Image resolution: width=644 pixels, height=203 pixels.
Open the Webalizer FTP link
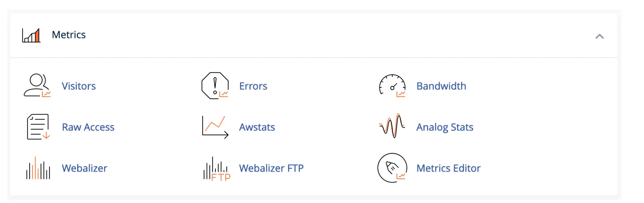tap(271, 168)
